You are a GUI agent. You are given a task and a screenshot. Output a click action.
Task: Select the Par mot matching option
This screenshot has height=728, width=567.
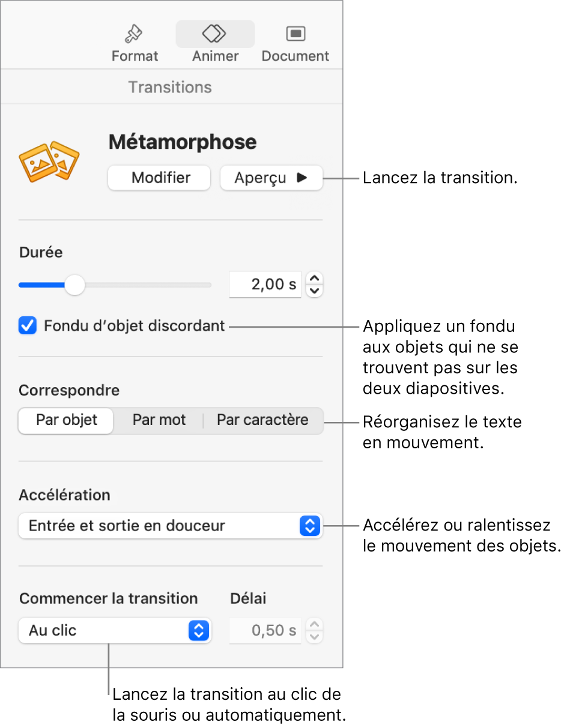[159, 420]
